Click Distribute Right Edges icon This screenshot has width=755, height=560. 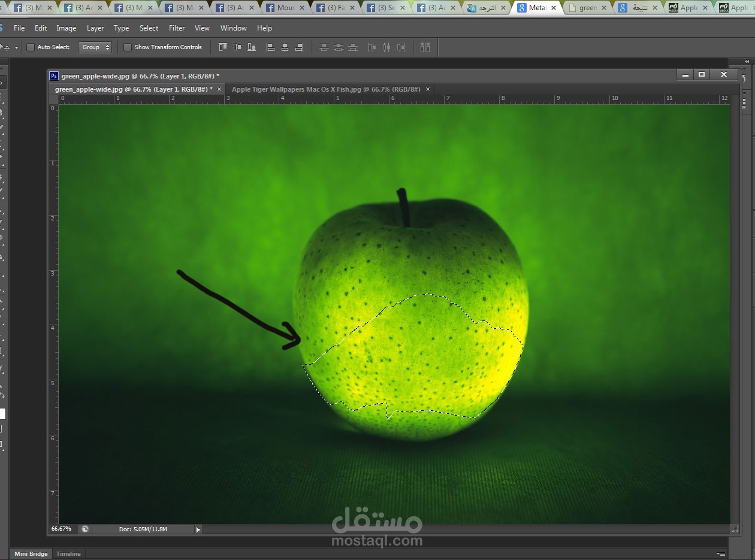pos(401,47)
